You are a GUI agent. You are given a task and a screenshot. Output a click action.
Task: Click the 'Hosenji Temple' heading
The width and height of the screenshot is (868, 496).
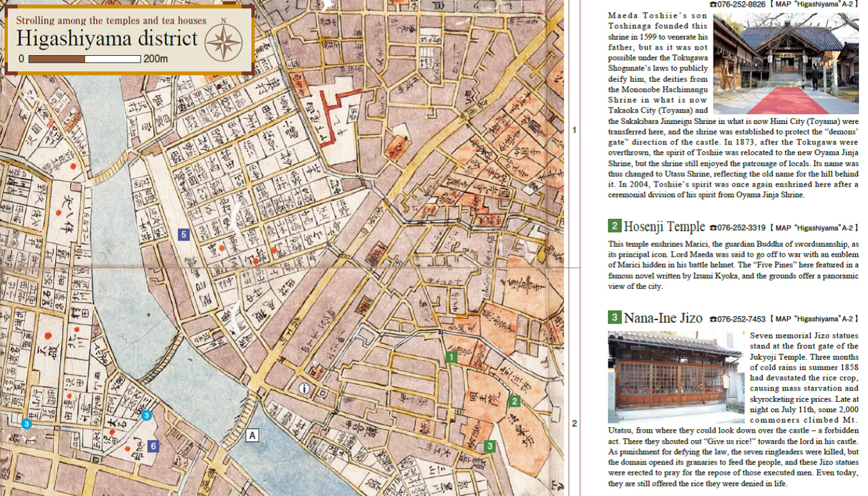[664, 226]
